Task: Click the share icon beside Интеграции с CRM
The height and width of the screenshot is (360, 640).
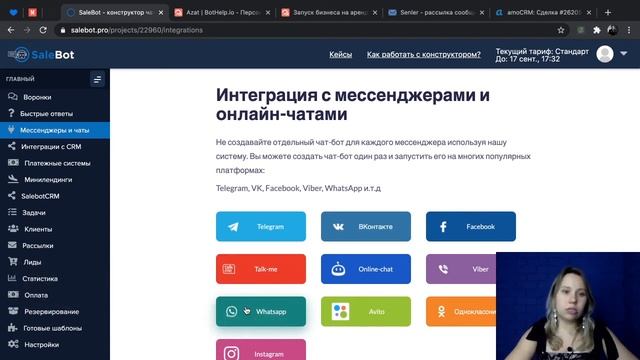Action: tap(12, 146)
